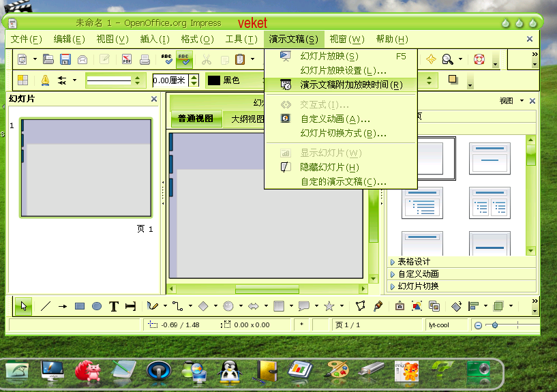Click the Paste clipboard icon

click(240, 59)
